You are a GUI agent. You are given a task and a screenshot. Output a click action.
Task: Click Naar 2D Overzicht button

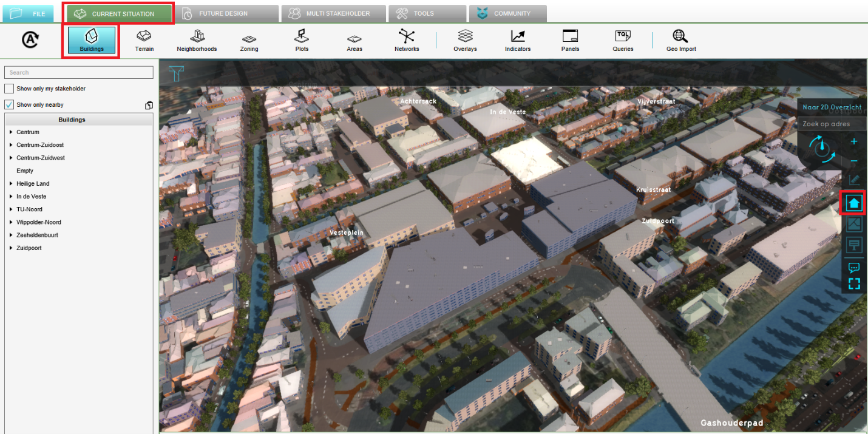point(832,107)
